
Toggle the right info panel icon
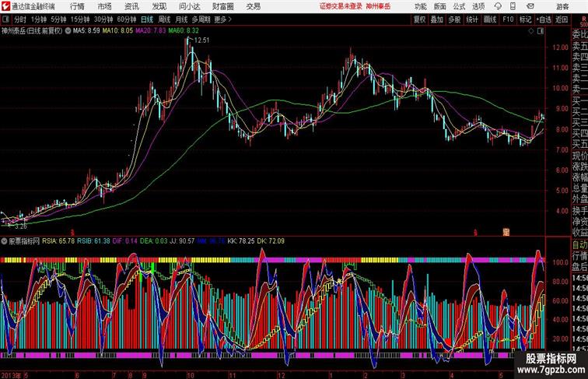pos(541,31)
